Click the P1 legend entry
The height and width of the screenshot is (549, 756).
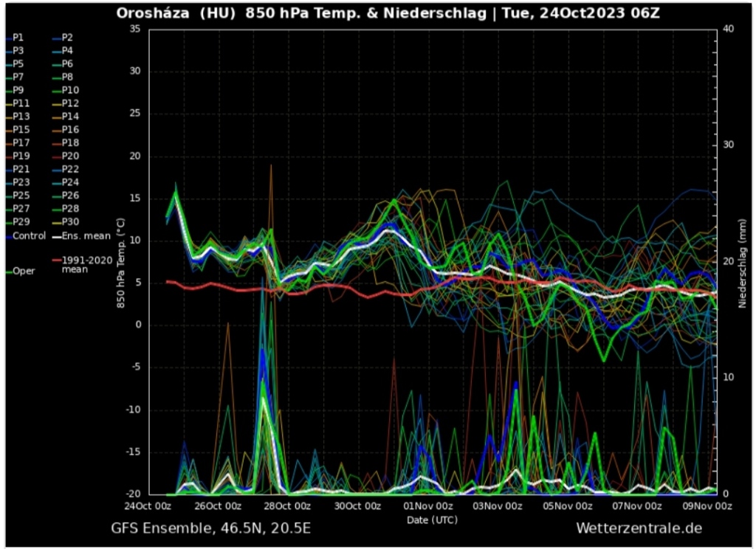click(x=18, y=37)
